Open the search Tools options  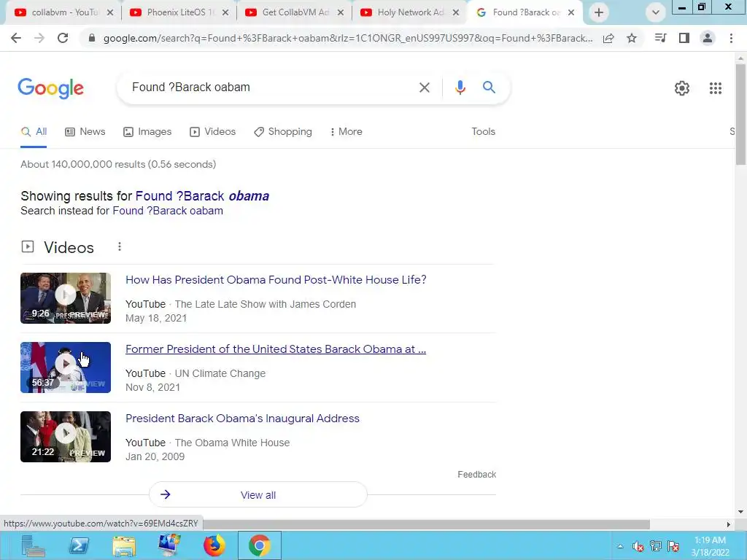(x=483, y=131)
